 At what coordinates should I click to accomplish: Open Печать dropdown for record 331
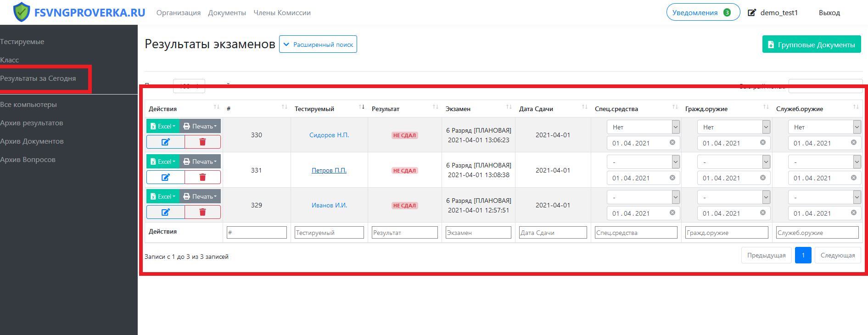click(x=200, y=162)
